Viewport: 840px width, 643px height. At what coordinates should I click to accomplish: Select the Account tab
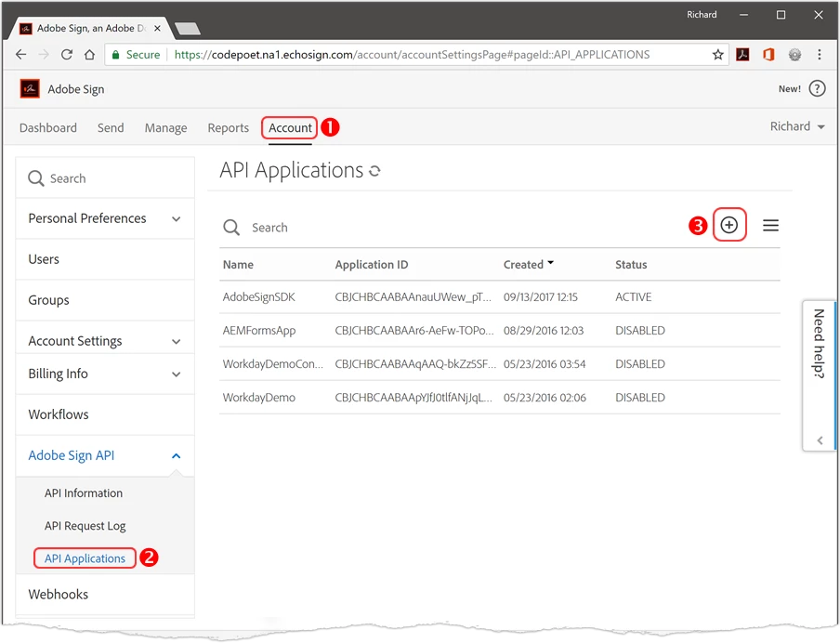click(x=290, y=128)
